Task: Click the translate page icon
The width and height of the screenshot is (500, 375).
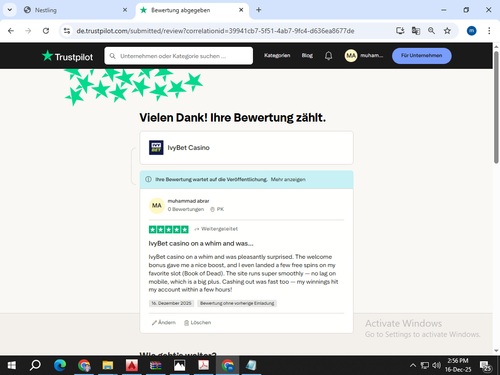Action: [416, 31]
